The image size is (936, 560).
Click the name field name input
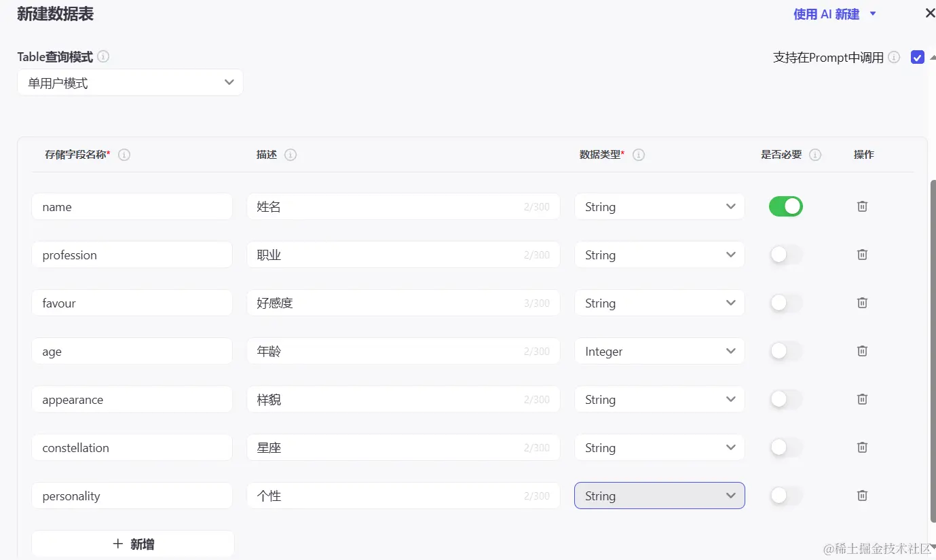[x=132, y=206]
